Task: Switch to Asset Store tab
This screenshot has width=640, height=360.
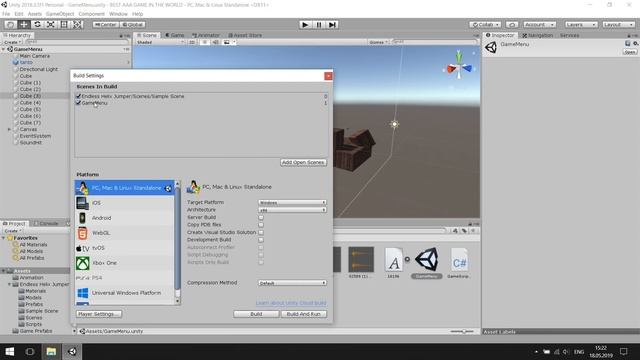Action: pyautogui.click(x=245, y=36)
